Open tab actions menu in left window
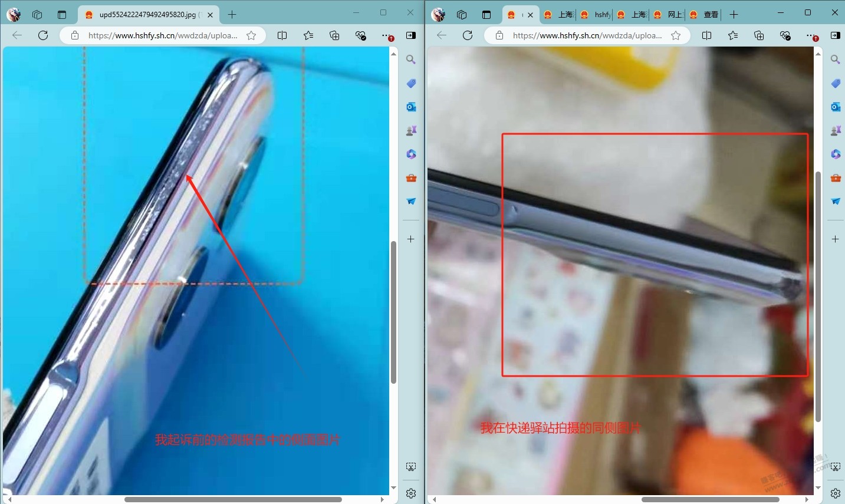 (62, 15)
